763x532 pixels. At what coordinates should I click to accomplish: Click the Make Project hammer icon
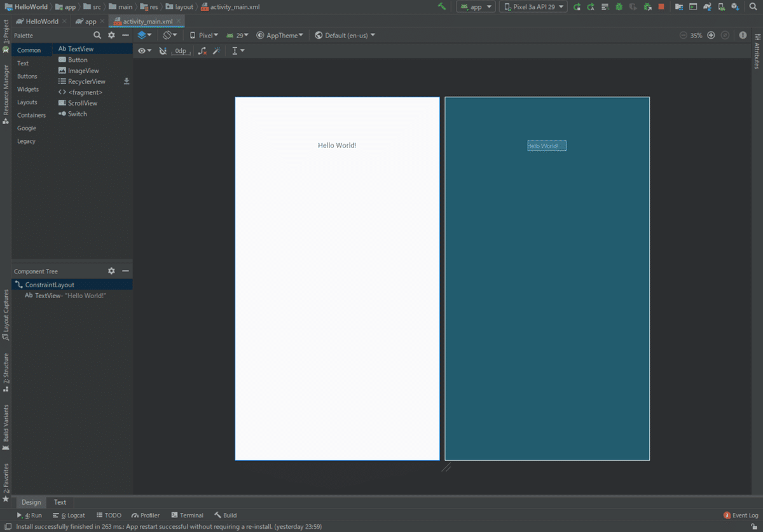point(442,7)
